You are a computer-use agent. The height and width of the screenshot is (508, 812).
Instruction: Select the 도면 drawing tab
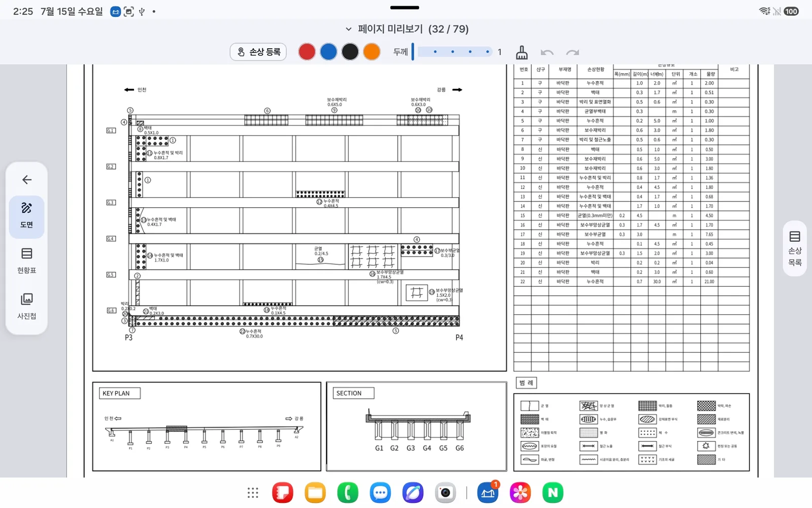click(x=27, y=216)
